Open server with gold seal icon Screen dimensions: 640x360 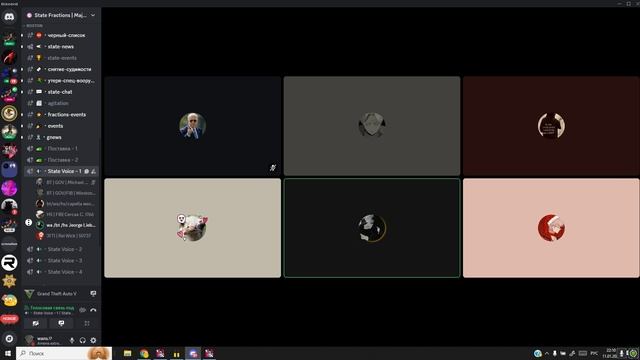pyautogui.click(x=9, y=113)
